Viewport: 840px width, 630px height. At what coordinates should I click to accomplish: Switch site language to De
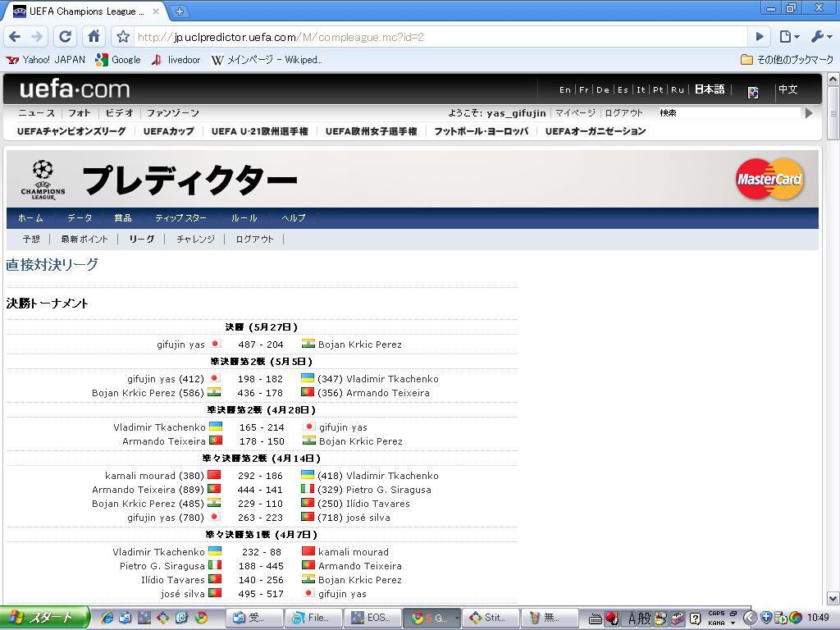click(x=603, y=90)
